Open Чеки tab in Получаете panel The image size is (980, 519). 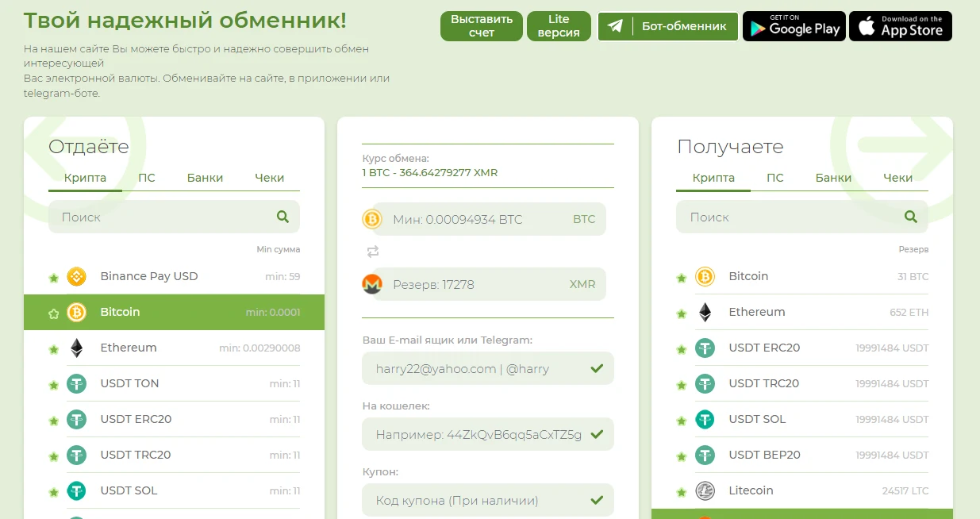pos(897,178)
